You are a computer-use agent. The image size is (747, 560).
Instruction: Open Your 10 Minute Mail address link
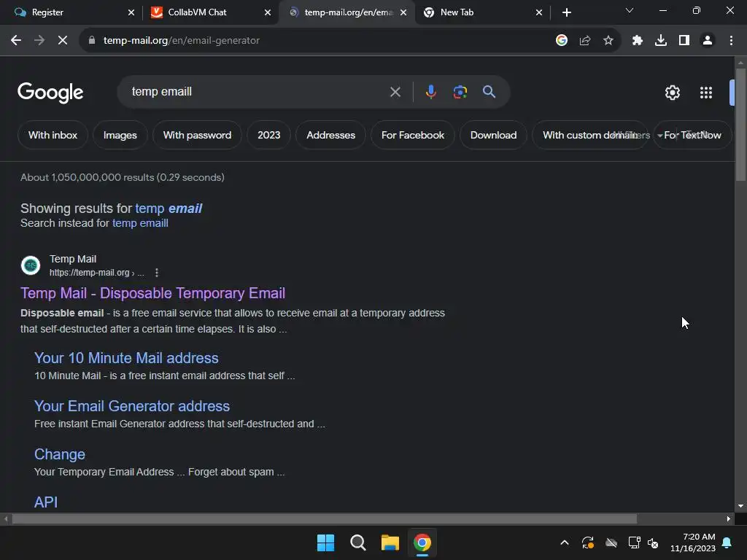tap(126, 358)
